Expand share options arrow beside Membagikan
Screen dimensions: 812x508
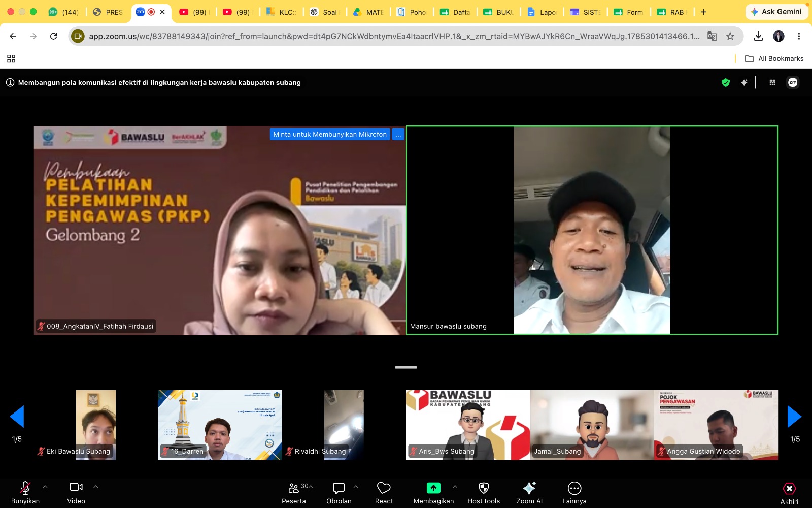click(x=455, y=487)
